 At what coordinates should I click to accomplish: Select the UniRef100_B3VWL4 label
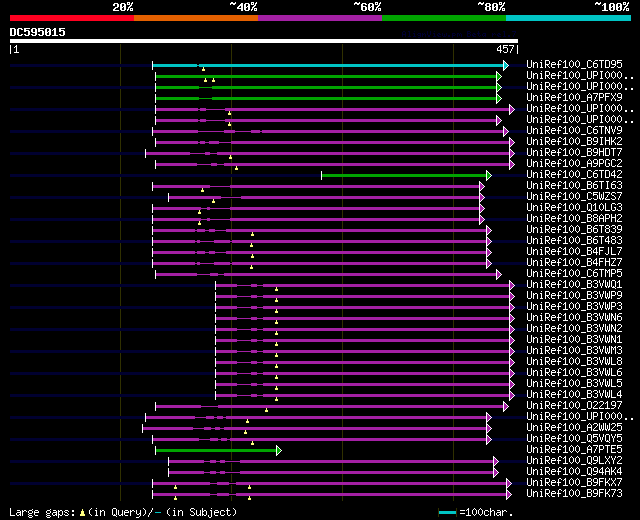[574, 395]
